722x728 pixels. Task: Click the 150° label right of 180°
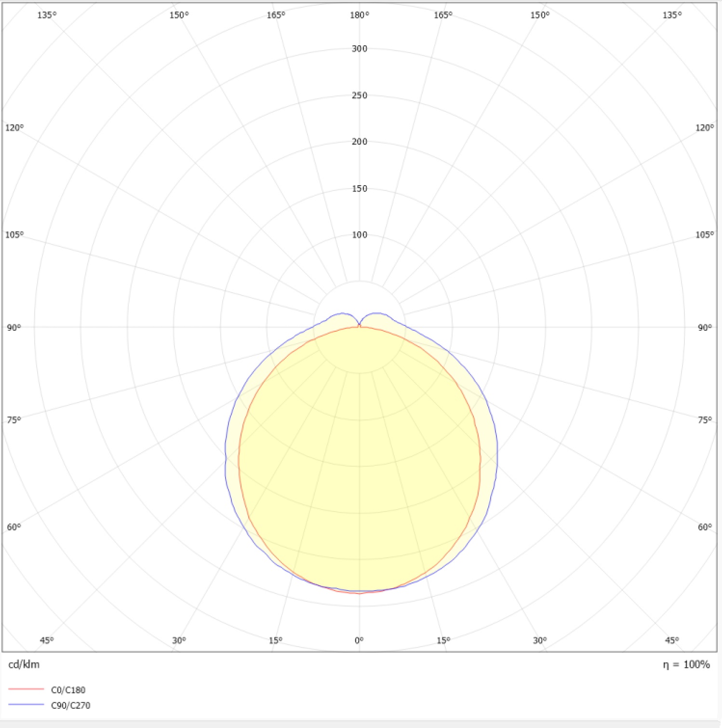click(x=540, y=15)
